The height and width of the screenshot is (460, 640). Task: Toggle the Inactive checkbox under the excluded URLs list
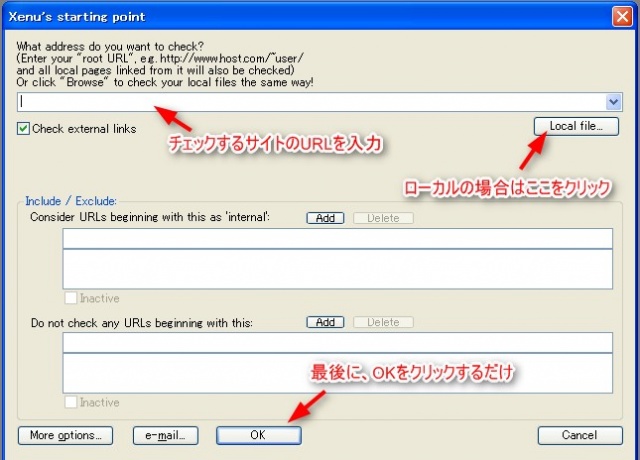point(71,402)
